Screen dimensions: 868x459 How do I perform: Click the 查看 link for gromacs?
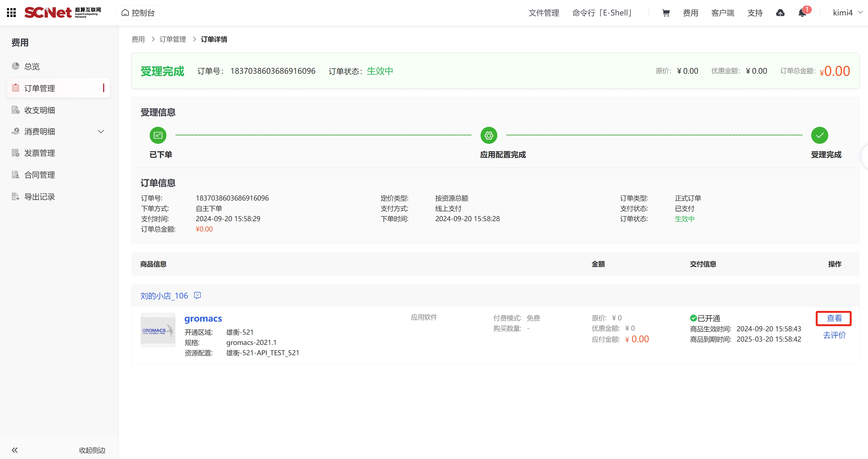point(834,318)
